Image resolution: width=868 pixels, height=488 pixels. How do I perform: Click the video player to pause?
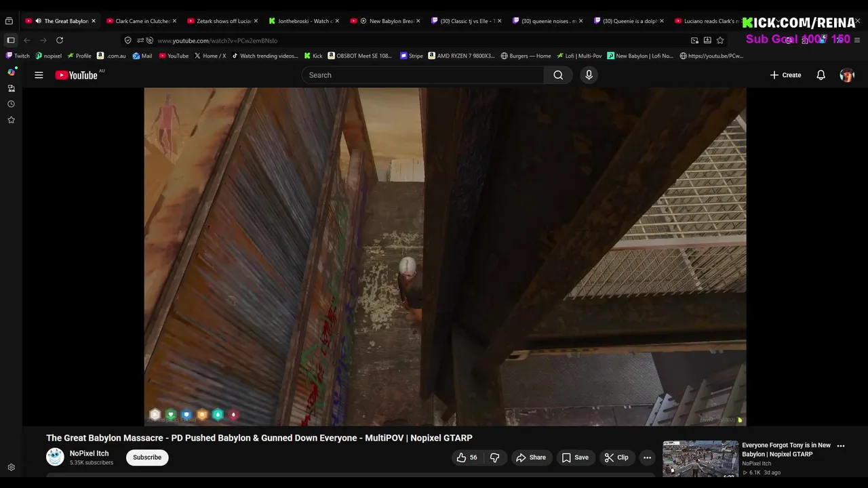point(445,256)
